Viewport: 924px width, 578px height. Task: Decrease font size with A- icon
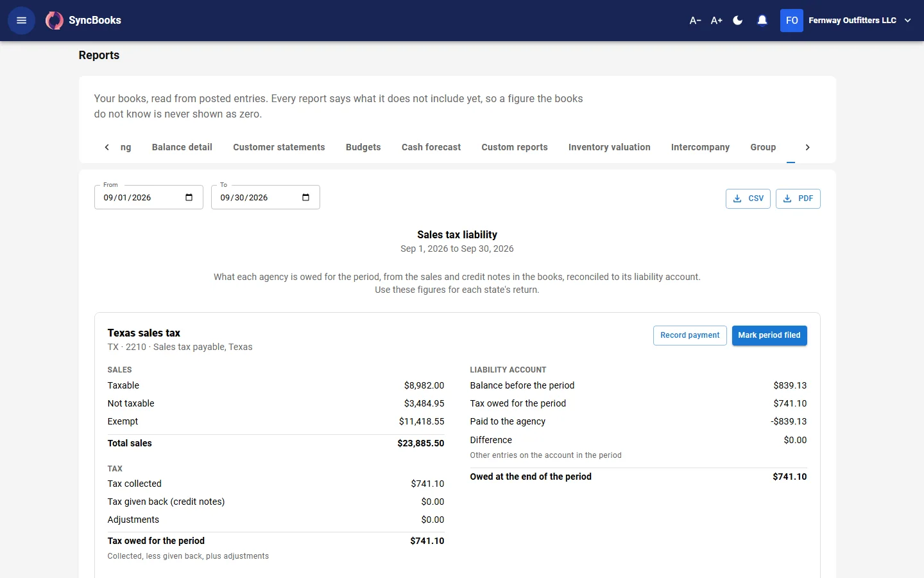695,21
